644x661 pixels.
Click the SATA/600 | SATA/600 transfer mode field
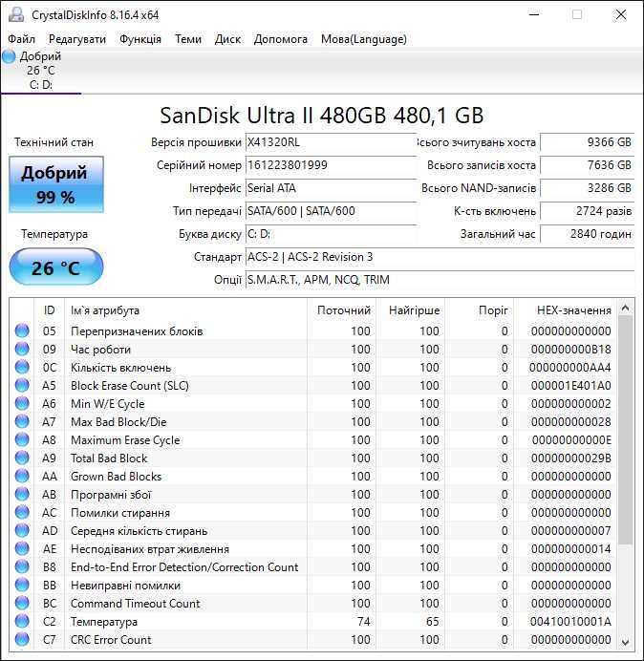point(331,211)
